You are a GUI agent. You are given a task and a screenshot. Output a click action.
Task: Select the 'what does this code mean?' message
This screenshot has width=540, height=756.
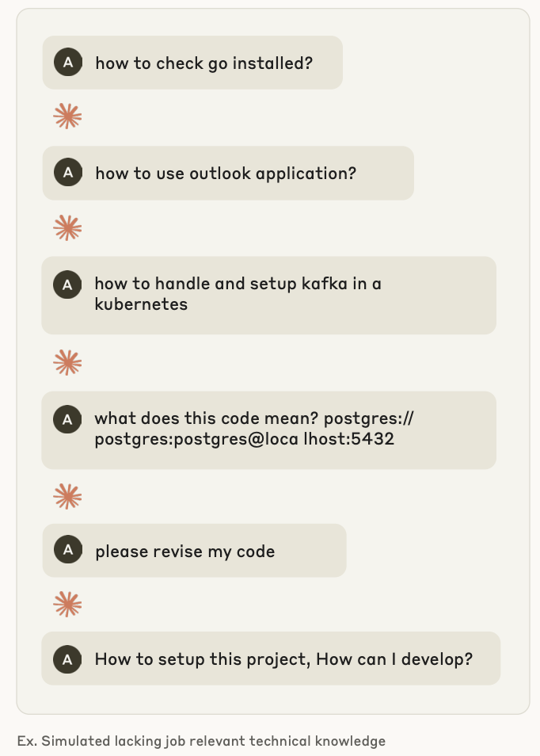pyautogui.click(x=268, y=430)
